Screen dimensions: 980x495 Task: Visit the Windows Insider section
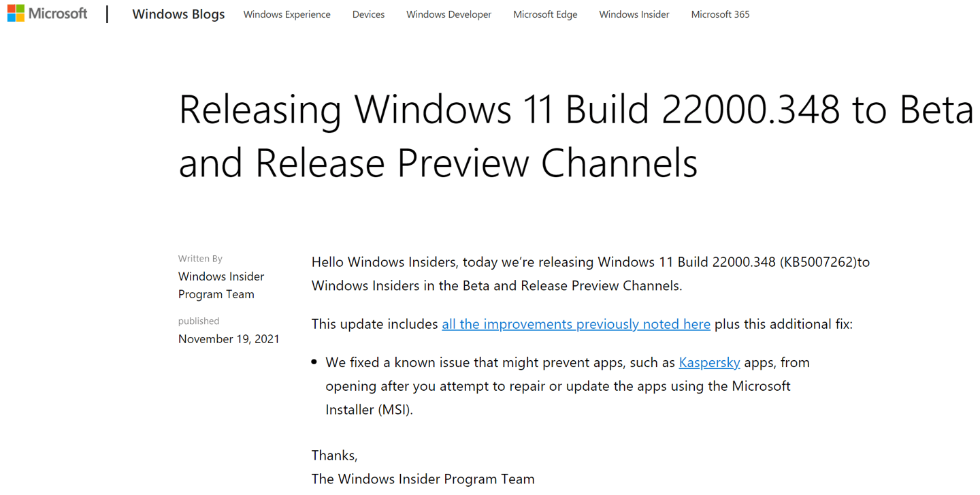(x=634, y=14)
